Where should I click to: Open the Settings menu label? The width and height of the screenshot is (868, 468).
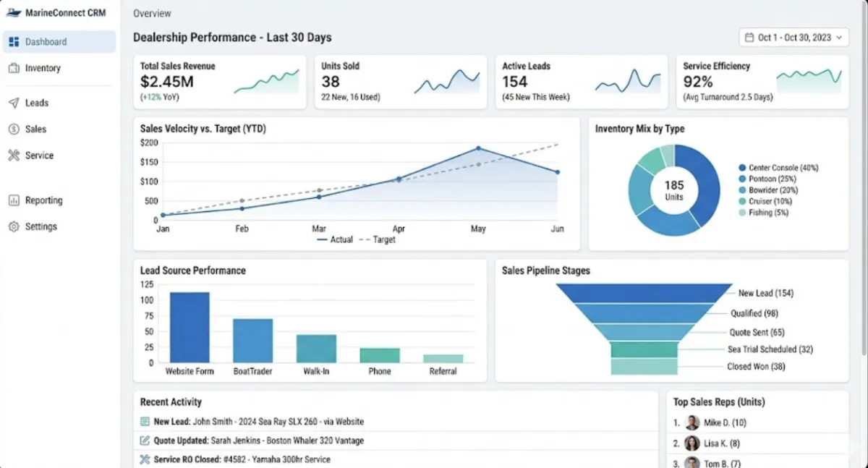[41, 226]
